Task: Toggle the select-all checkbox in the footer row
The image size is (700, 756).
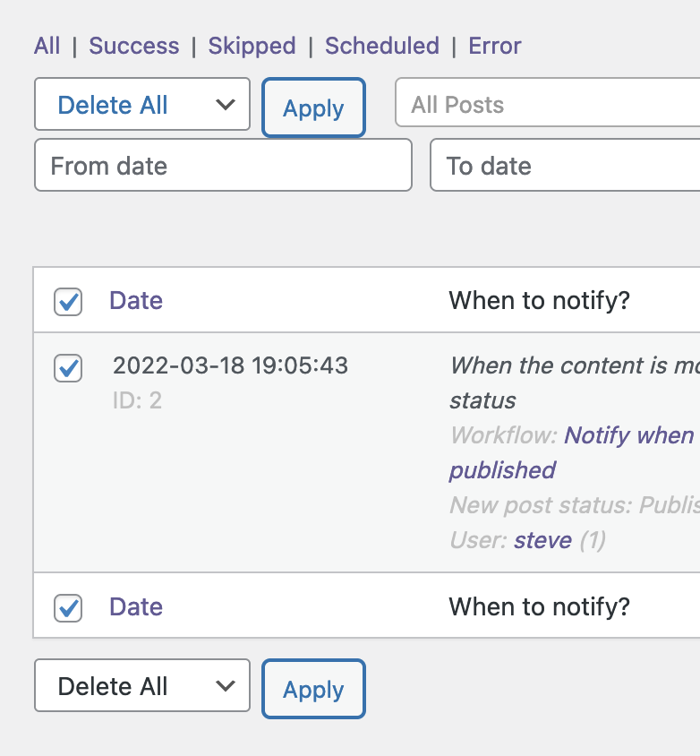Action: (68, 606)
